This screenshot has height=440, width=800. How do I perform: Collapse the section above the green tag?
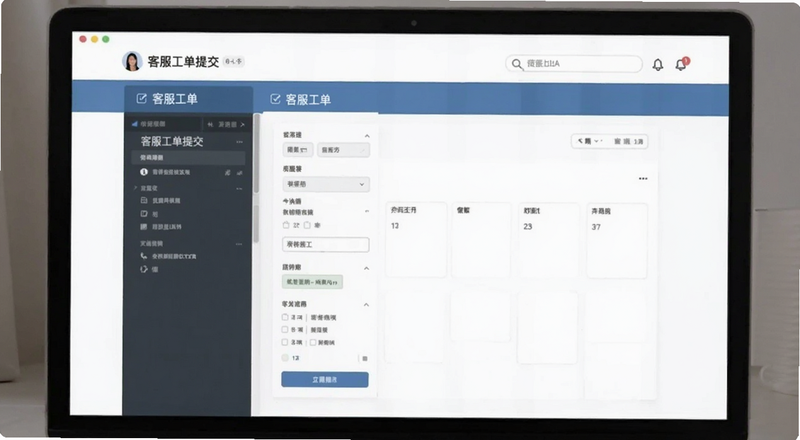[x=366, y=268]
